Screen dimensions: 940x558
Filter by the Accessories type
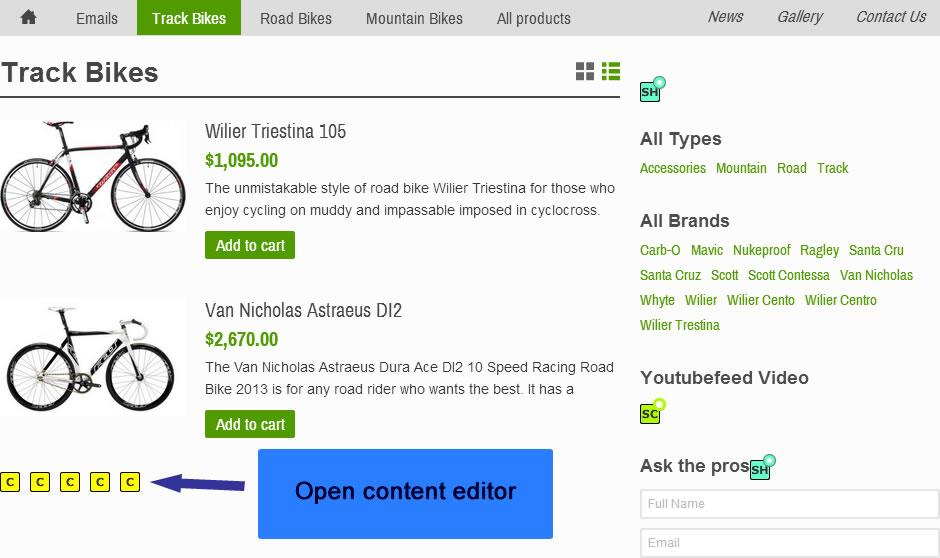point(673,168)
